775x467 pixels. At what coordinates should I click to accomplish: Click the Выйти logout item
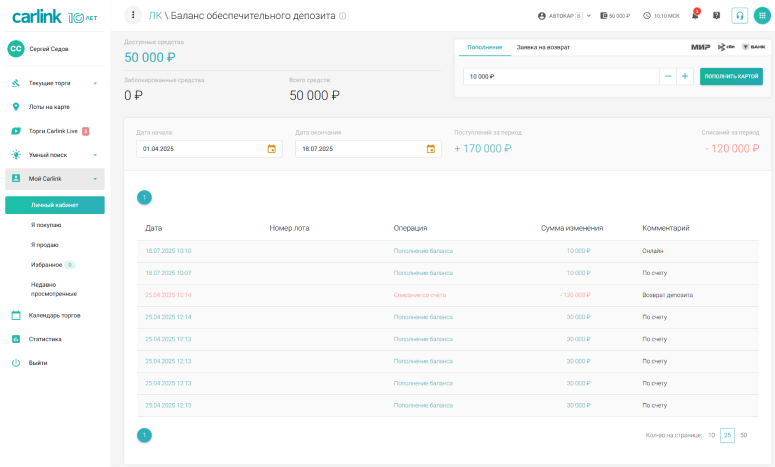pos(38,363)
